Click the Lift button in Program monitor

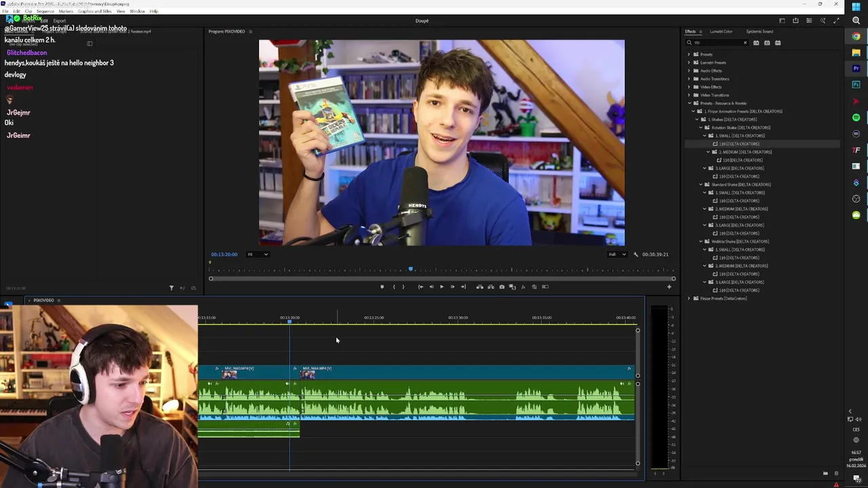click(x=479, y=287)
